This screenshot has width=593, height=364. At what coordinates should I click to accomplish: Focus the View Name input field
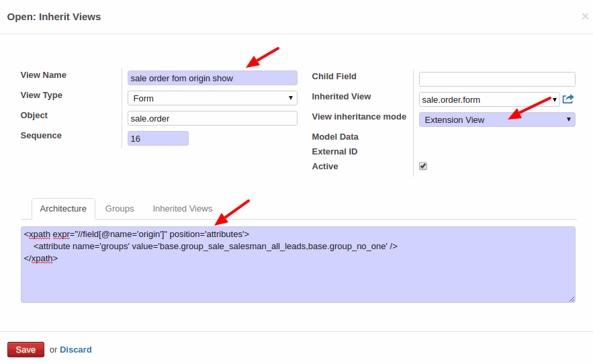point(212,78)
